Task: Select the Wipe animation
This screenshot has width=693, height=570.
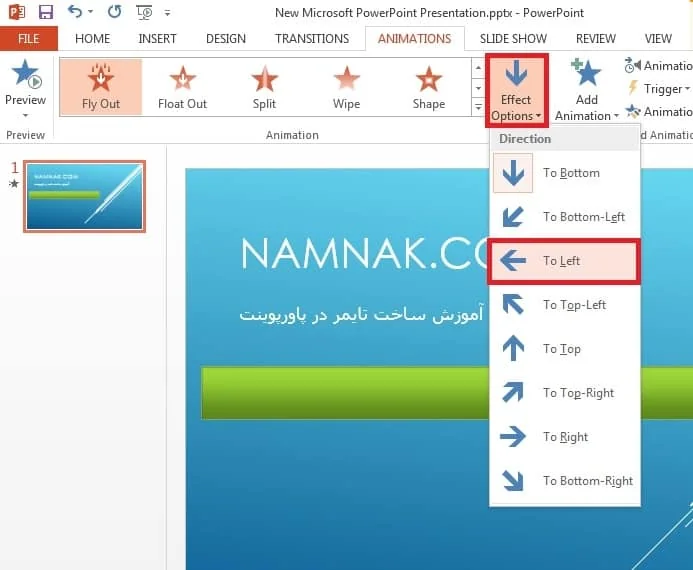Action: [346, 87]
